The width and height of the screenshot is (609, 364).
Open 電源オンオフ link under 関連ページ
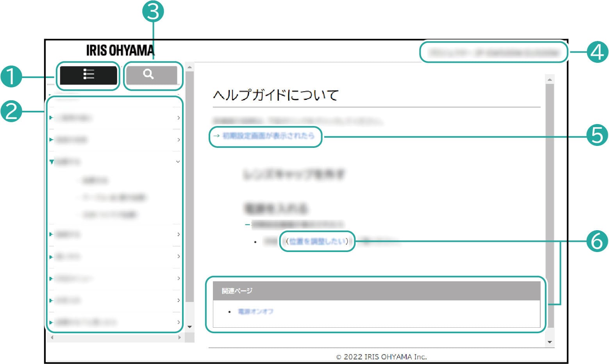coord(255,311)
